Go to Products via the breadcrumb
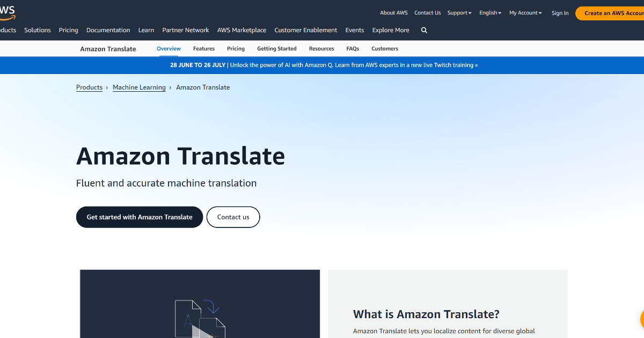 (x=89, y=87)
